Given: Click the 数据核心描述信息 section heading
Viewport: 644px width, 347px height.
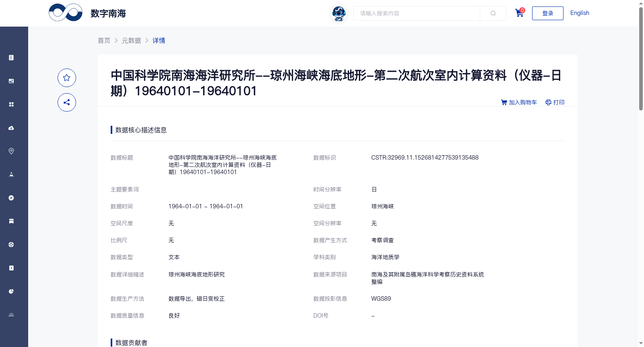Looking at the screenshot, I should (x=141, y=130).
